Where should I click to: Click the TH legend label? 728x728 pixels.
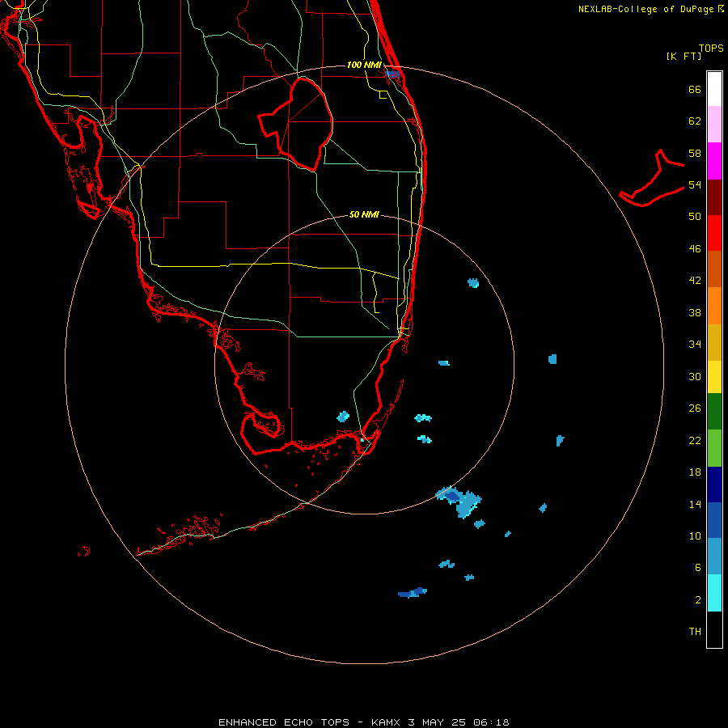click(695, 632)
